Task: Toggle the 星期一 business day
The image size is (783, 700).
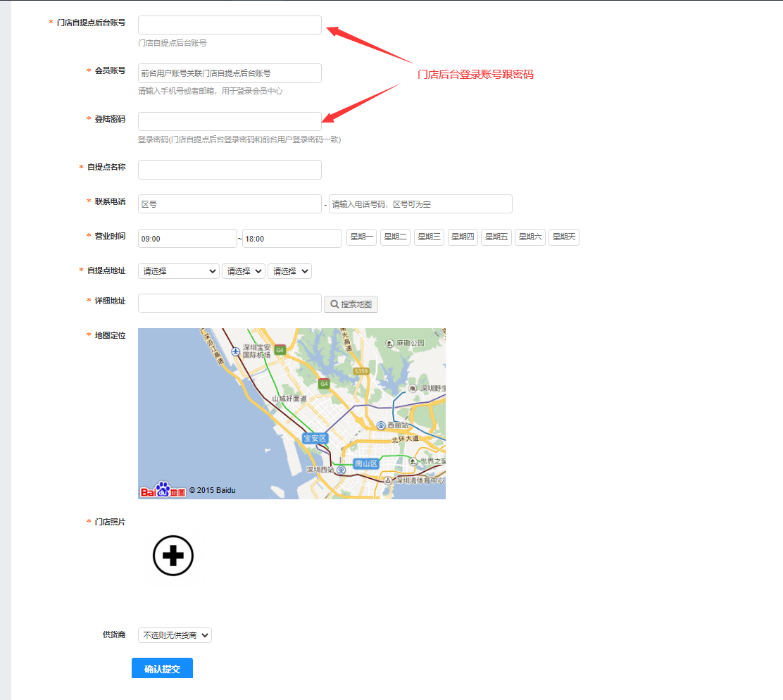Action: pos(361,237)
